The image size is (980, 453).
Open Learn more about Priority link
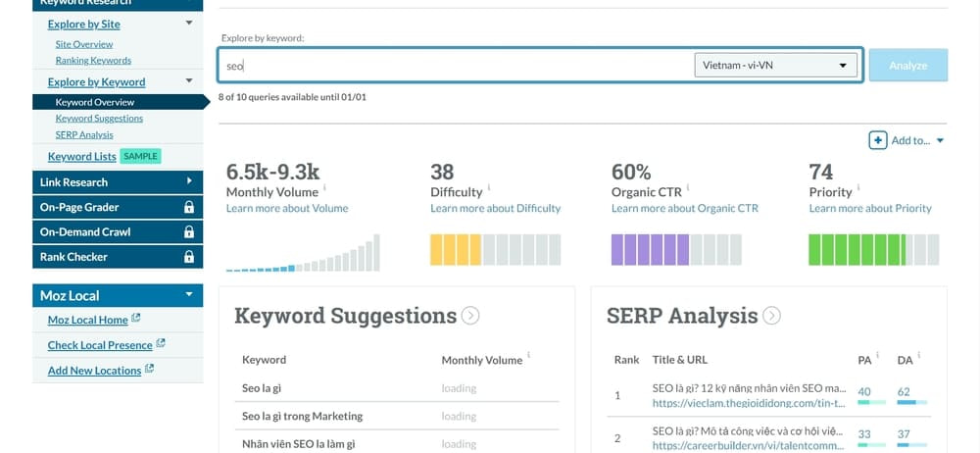click(870, 208)
